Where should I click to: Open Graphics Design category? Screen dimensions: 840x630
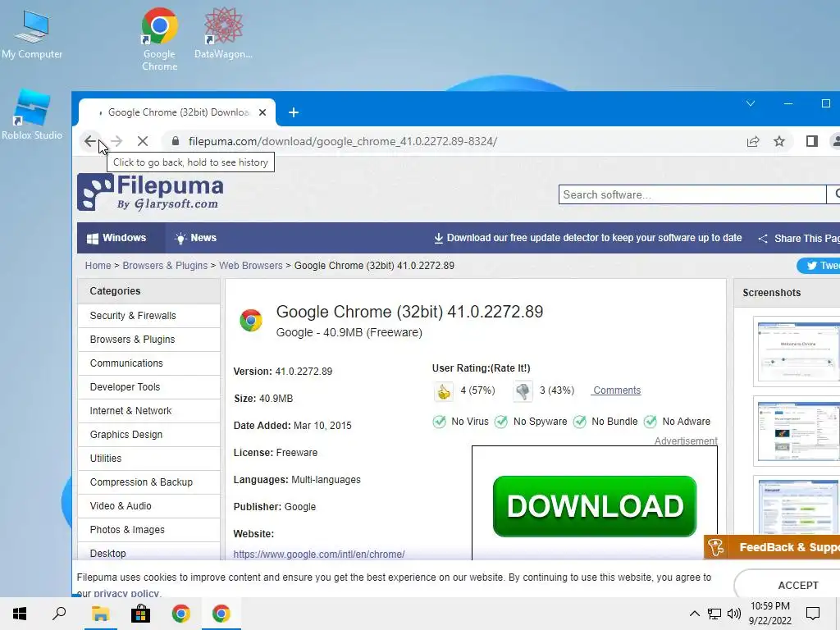pyautogui.click(x=149, y=435)
